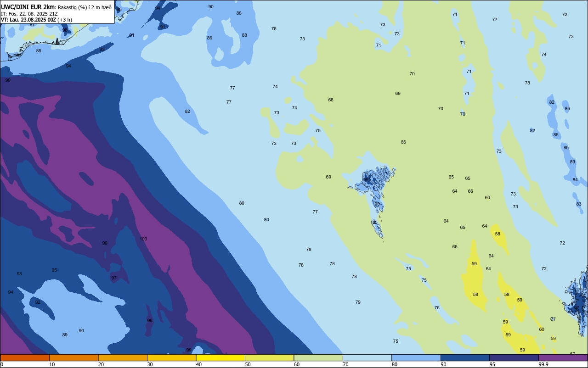Click the 50–60 pale yellow legend swatch

pos(269,357)
